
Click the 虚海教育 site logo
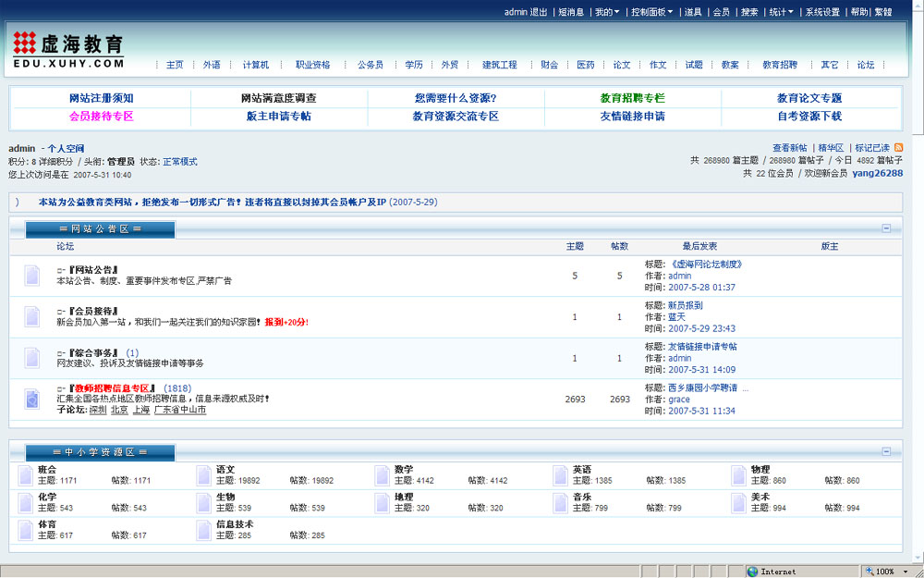(x=69, y=49)
